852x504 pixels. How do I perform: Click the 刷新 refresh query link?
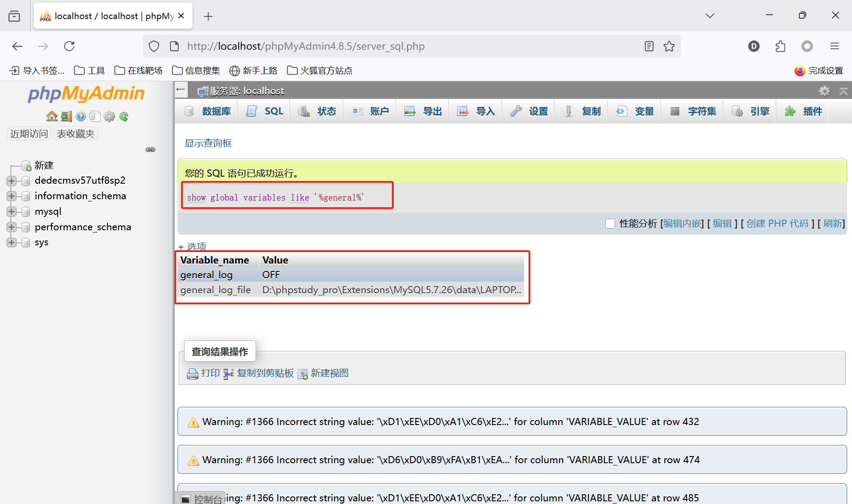coord(832,224)
